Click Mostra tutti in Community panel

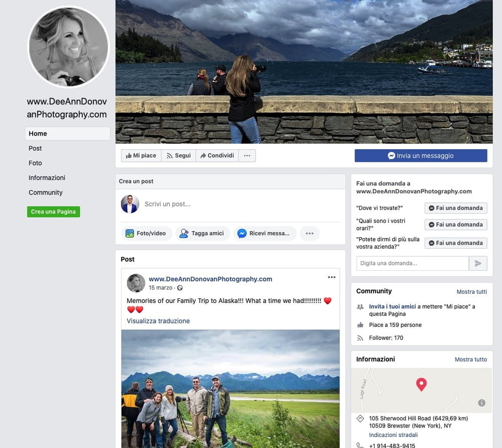[x=471, y=292]
